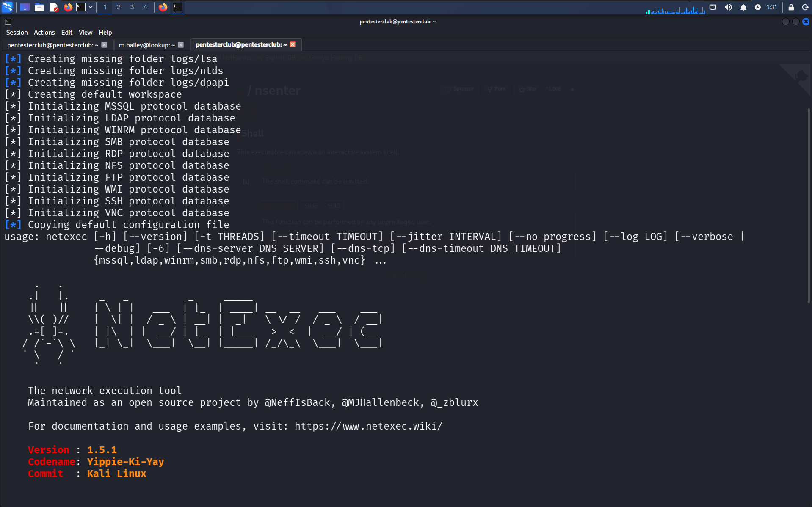This screenshot has height=507, width=812.
Task: Switch to first pentesterclub@pentesterclub tab
Action: click(52, 45)
